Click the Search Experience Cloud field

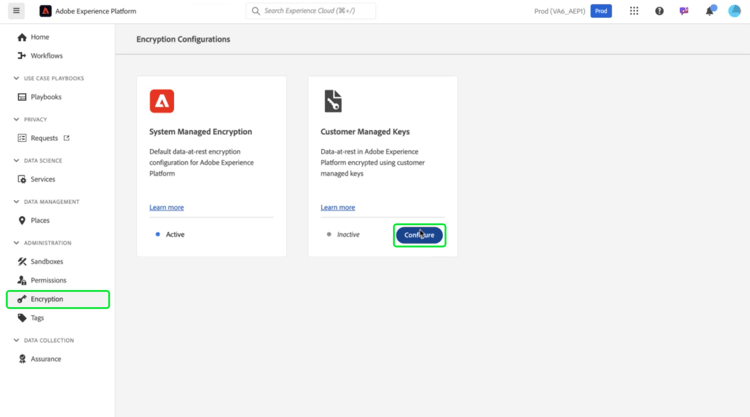pyautogui.click(x=312, y=11)
